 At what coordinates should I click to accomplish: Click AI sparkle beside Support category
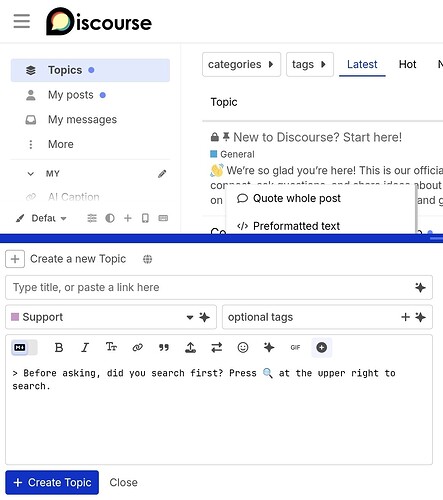pyautogui.click(x=204, y=317)
